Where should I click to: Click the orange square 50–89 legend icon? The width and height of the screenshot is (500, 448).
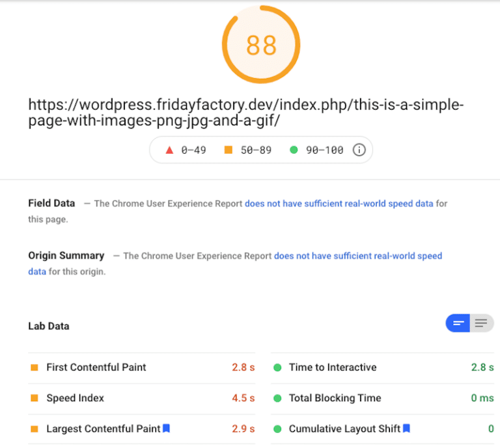228,150
